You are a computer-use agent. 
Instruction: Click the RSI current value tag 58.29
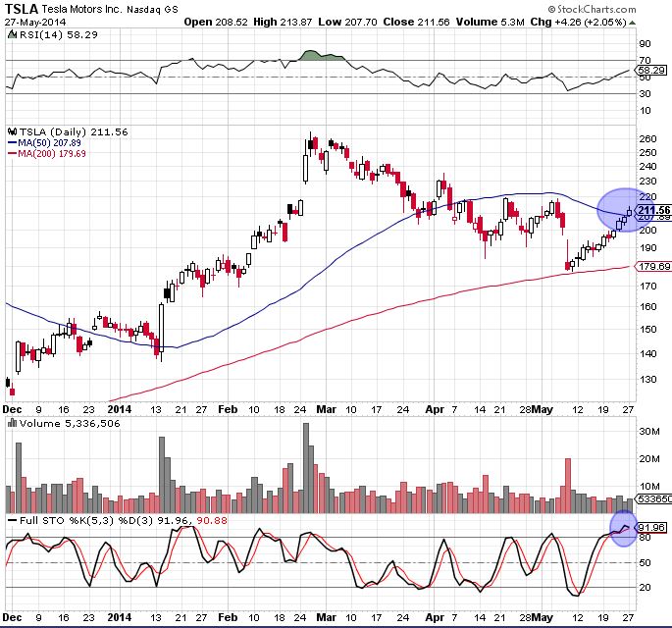coord(651,71)
